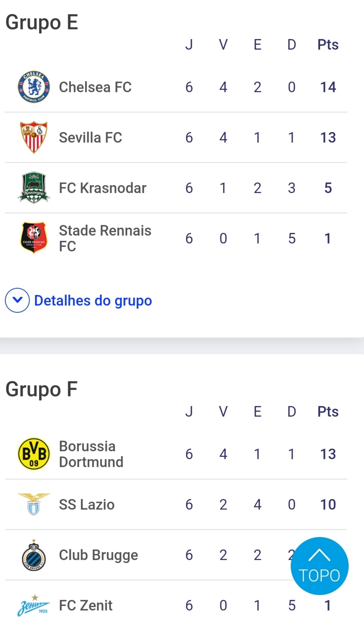Select the Stade Rennais FC team name
Viewport: 364px width, 635px height.
(x=105, y=238)
